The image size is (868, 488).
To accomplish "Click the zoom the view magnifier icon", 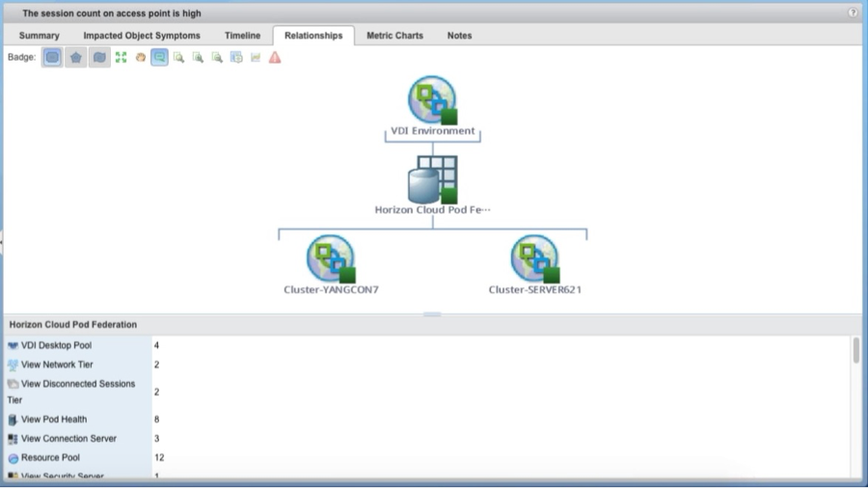I will coord(178,57).
